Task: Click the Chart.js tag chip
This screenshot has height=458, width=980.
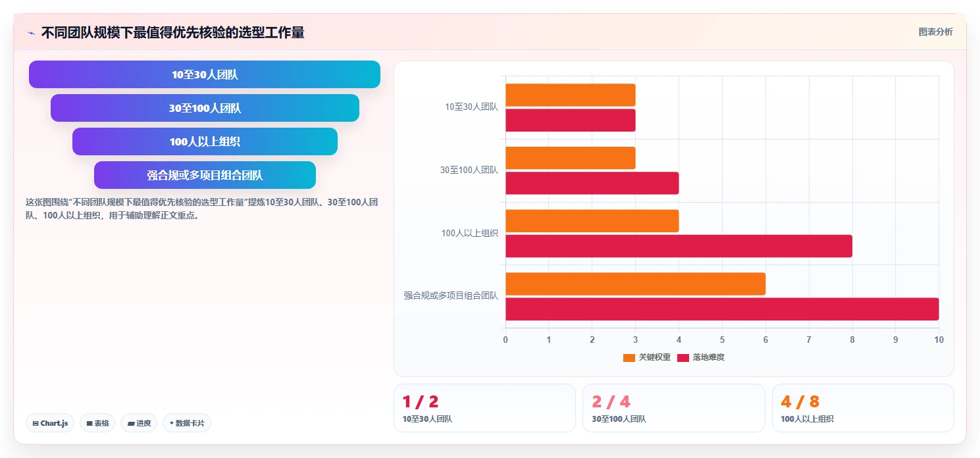Action: tap(50, 423)
